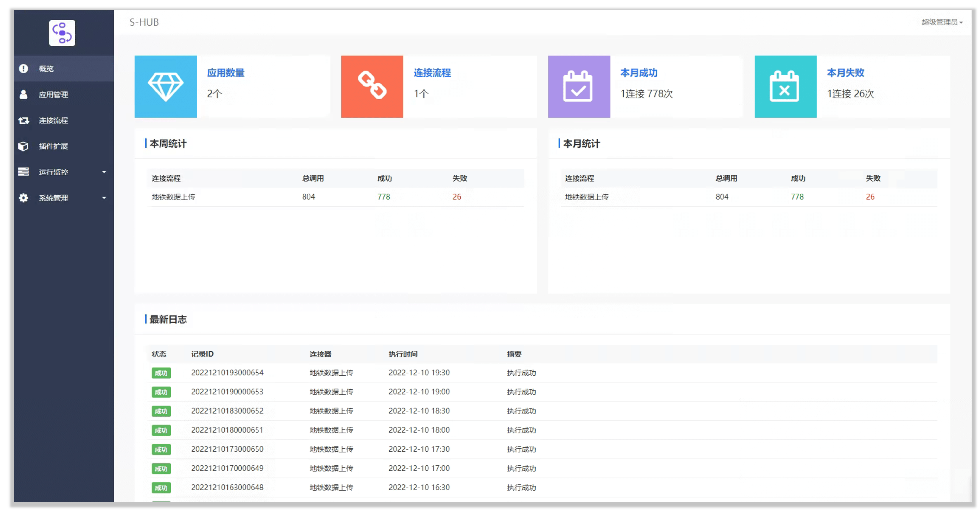Image resolution: width=980 pixels, height=510 pixels.
Task: Click execution time 2022-12-10 18:30
Action: [x=419, y=411]
